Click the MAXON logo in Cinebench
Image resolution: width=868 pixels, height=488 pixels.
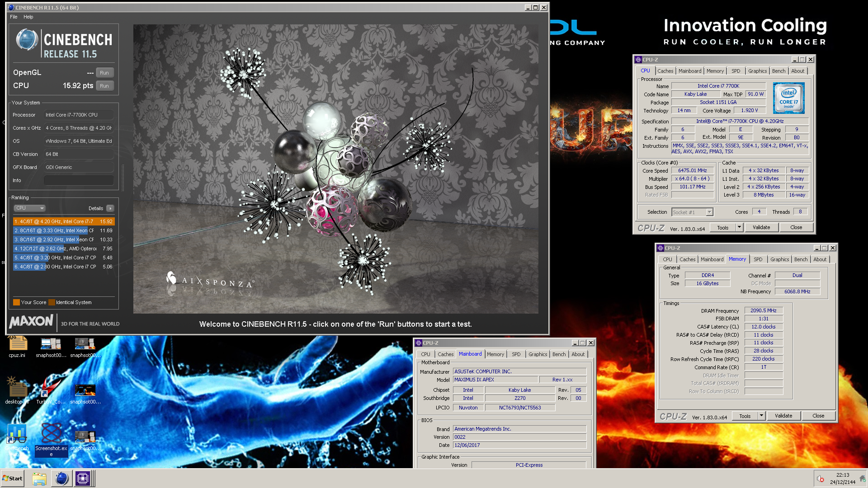(31, 321)
